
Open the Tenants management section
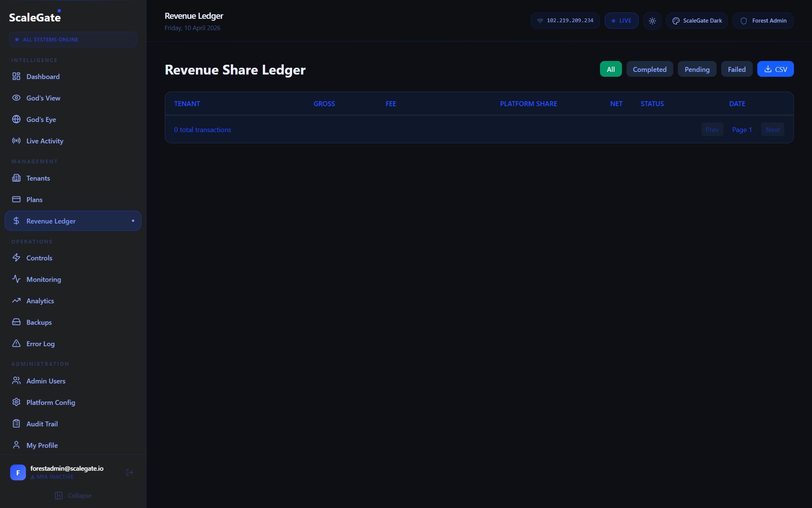click(x=38, y=178)
